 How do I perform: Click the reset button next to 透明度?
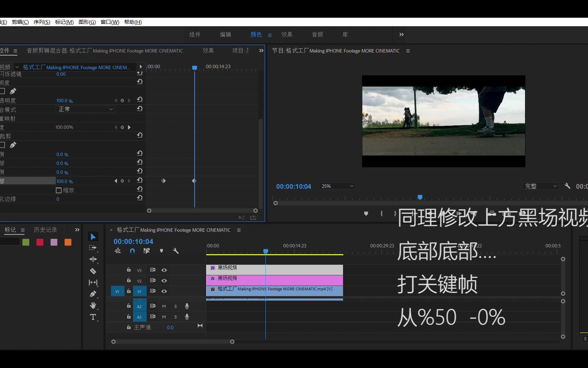click(140, 100)
